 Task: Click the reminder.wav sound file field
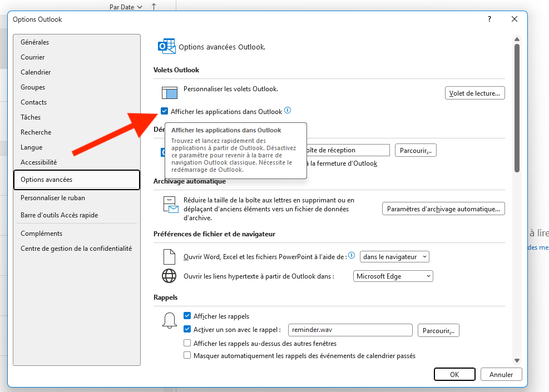pos(350,330)
